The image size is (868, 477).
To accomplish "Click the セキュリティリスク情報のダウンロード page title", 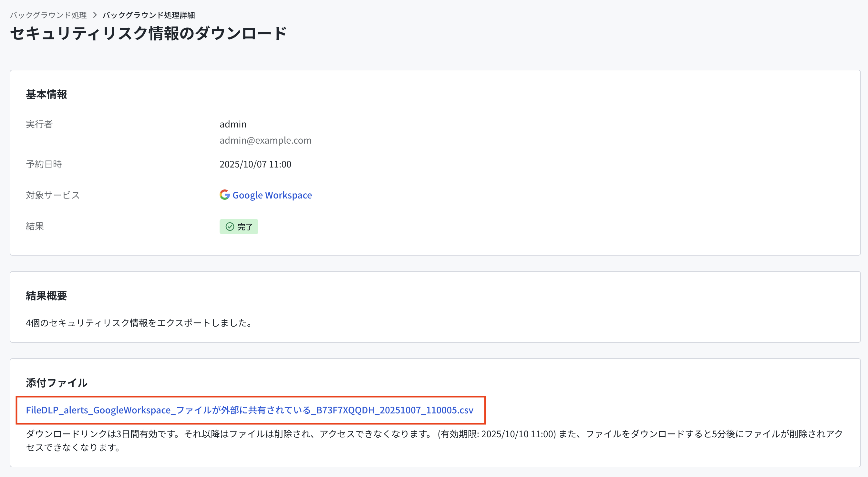I will (148, 34).
